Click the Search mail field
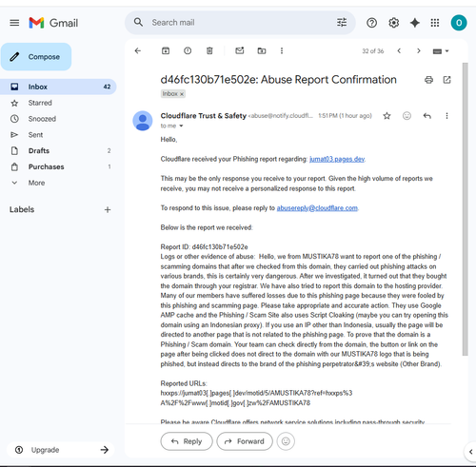This screenshot has height=467, width=476. (x=240, y=23)
